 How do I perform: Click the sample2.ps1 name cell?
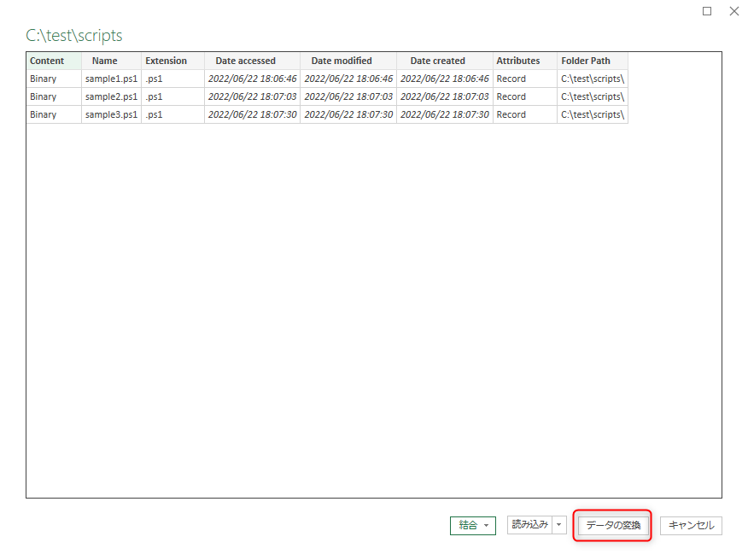coord(111,96)
